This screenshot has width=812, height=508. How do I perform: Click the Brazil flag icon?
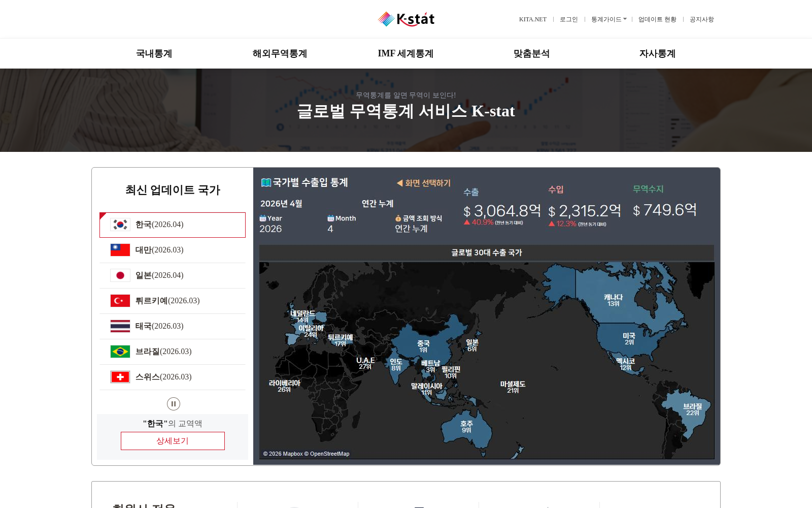[x=120, y=352]
